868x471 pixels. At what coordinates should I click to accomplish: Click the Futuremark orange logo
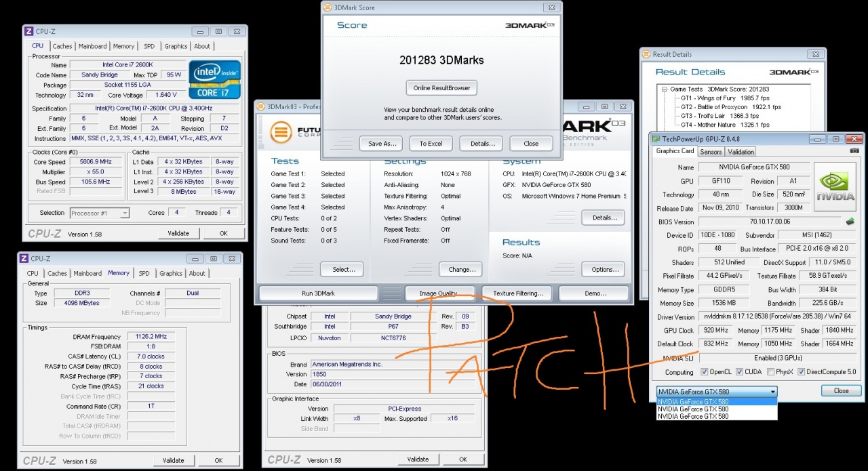coord(281,132)
